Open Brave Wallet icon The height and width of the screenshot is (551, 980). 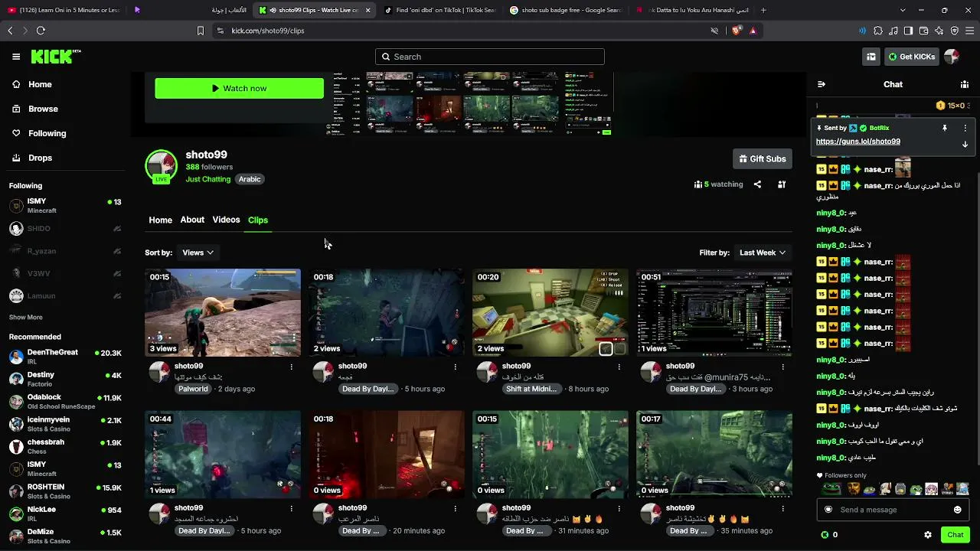tap(923, 31)
